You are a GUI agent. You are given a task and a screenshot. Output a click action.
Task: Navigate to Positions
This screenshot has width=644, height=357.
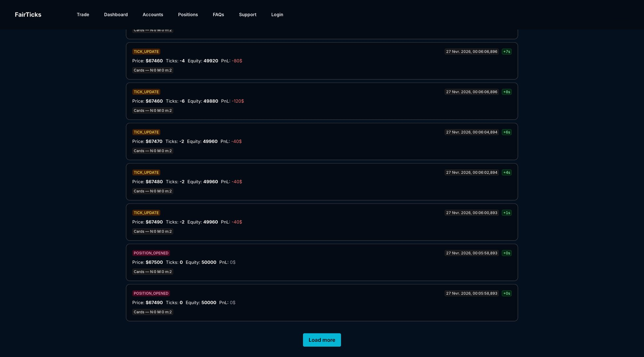pos(188,15)
